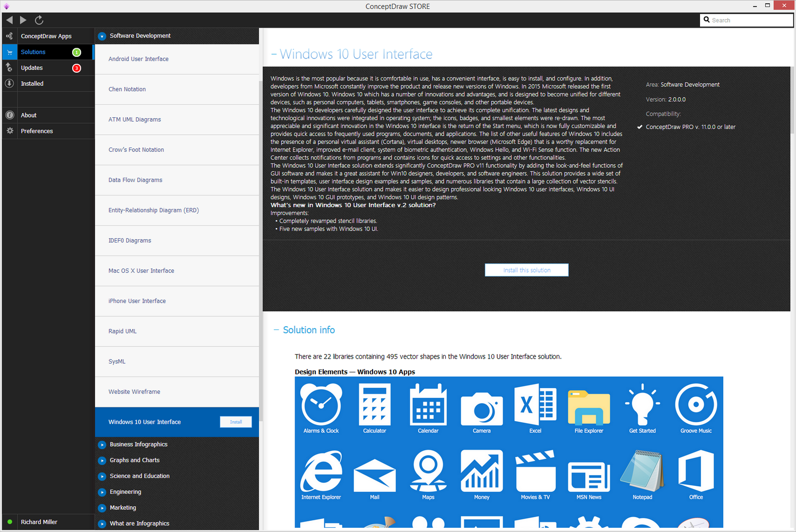Minimize the ConceptDraw STORE window
796x532 pixels.
click(755, 6)
